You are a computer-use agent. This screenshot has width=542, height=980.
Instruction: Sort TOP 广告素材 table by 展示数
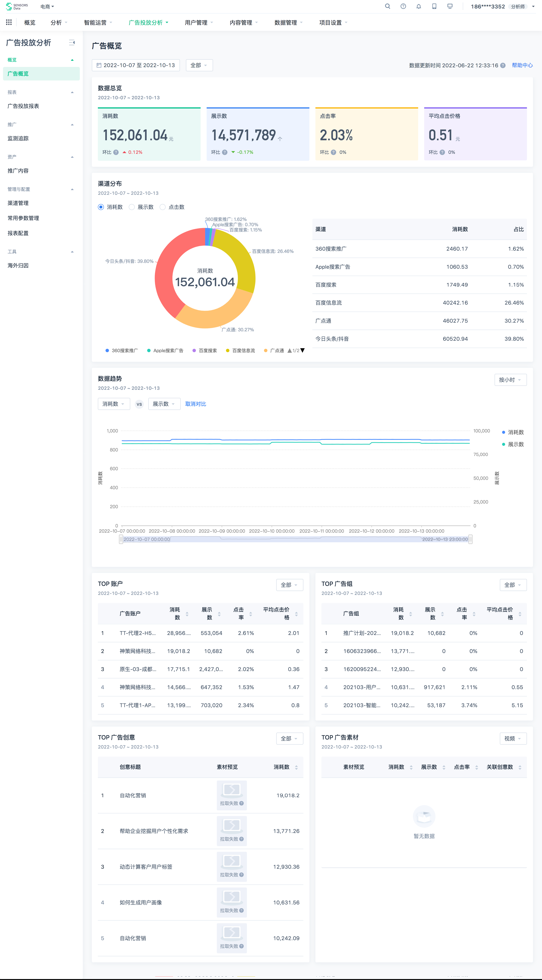tap(444, 767)
